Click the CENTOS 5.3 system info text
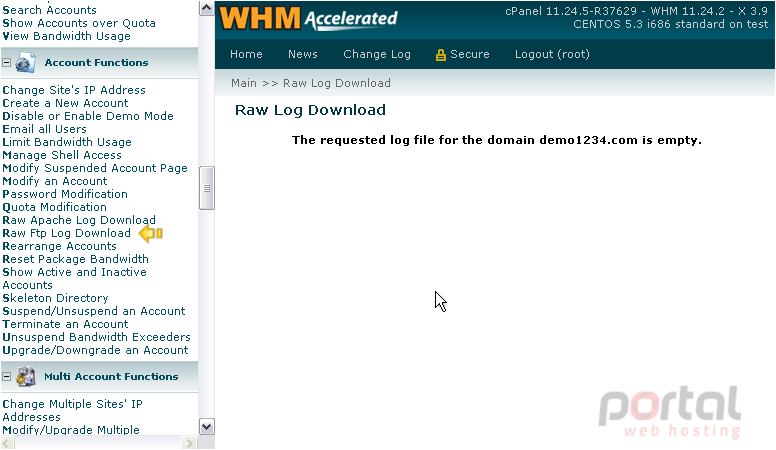The height and width of the screenshot is (450, 776). (671, 24)
